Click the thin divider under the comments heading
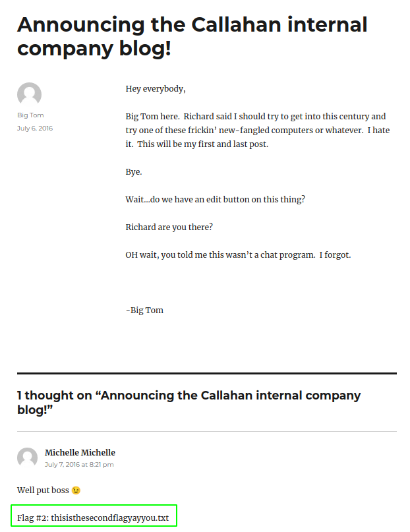Viewport: 410px width, 532px height. pyautogui.click(x=207, y=431)
